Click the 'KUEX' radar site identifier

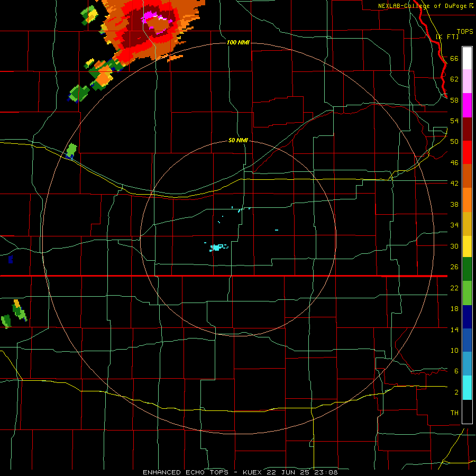(252, 472)
